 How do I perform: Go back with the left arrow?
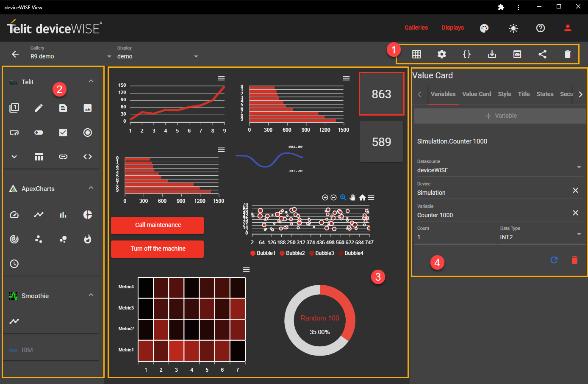click(x=15, y=54)
